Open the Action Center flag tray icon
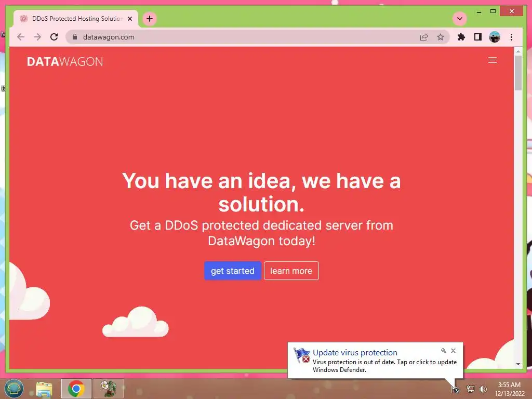The image size is (532, 399). point(455,389)
